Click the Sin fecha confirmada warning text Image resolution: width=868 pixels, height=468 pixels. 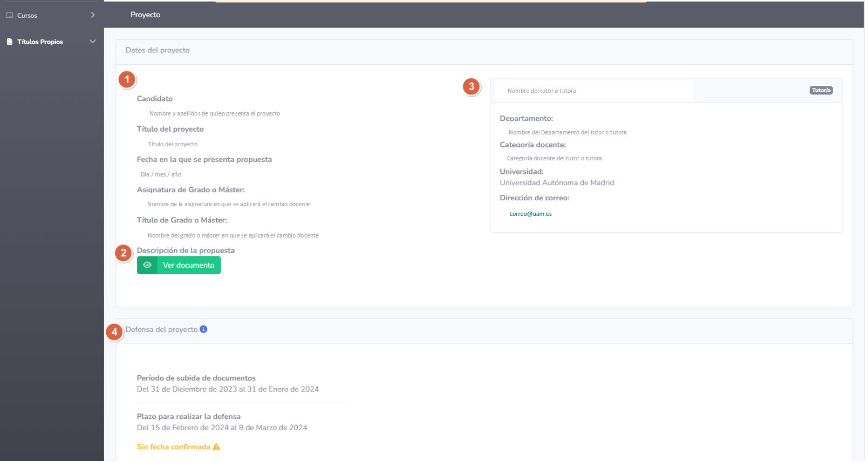coord(173,447)
